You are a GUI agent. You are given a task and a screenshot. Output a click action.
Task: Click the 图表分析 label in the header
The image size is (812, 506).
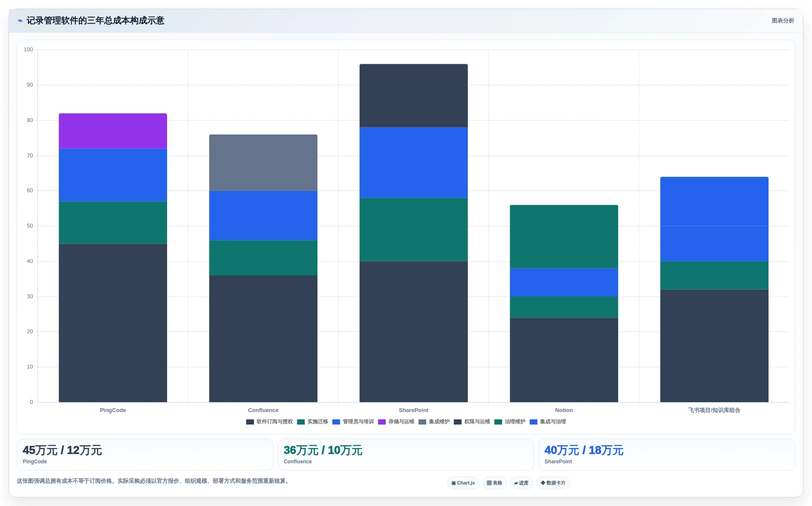pos(783,21)
